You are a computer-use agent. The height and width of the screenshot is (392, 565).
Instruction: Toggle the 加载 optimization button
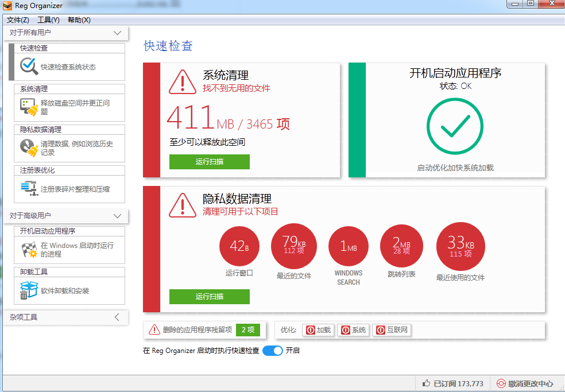(x=318, y=330)
